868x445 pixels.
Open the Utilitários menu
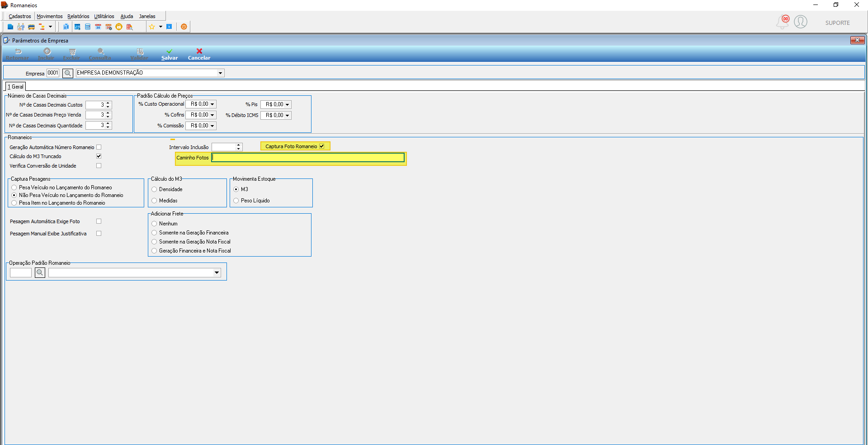click(x=104, y=16)
